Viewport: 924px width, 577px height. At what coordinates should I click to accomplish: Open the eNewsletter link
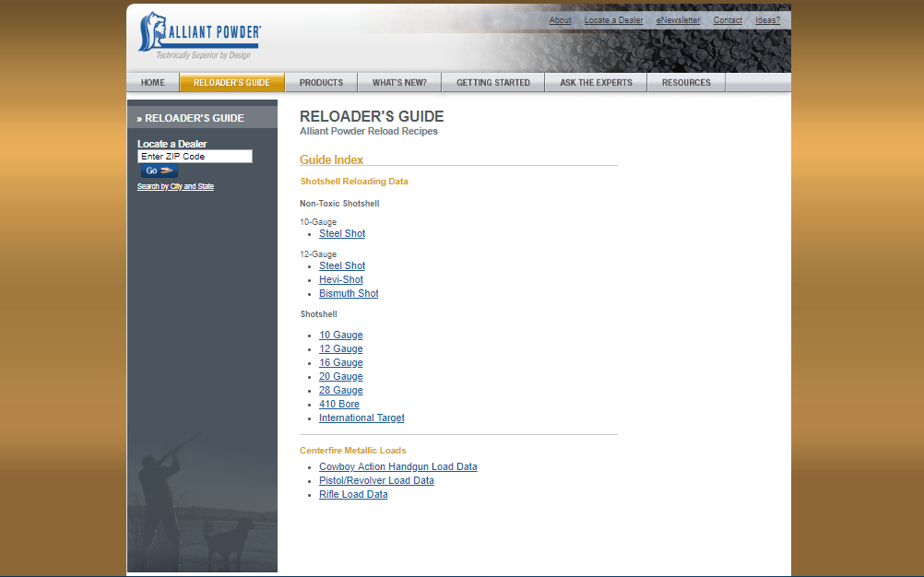tap(679, 20)
